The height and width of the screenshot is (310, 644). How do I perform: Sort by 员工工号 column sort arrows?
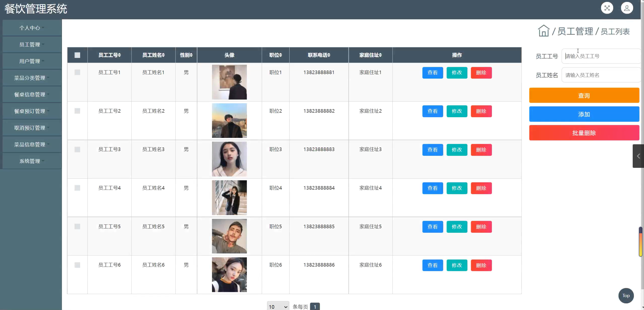point(119,55)
